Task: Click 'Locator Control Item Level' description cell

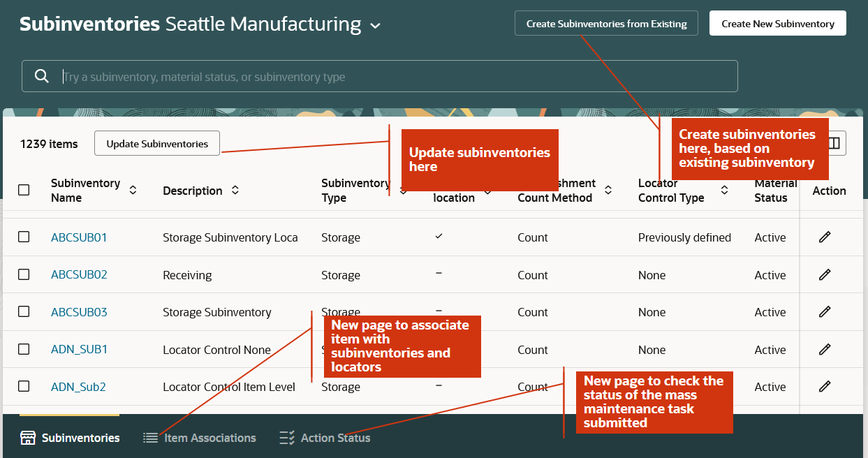Action: click(x=229, y=387)
